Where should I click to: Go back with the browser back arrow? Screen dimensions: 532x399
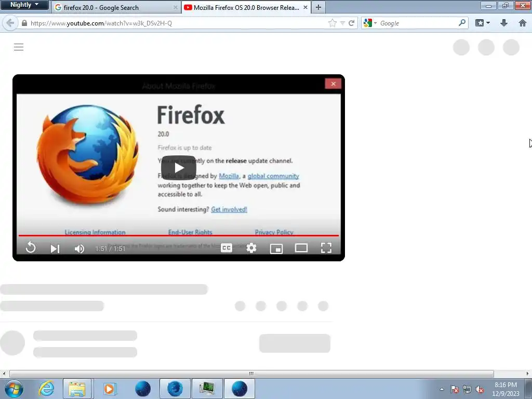[x=10, y=23]
